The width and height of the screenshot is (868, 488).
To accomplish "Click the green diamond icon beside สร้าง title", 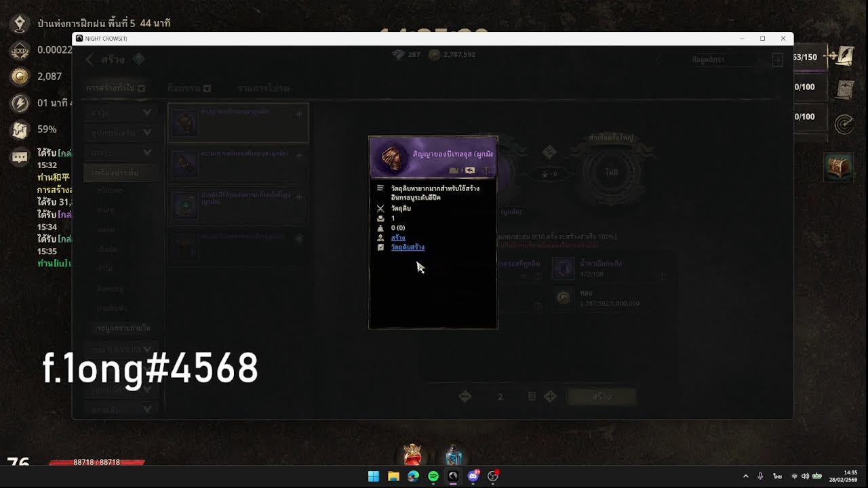I will click(x=138, y=60).
